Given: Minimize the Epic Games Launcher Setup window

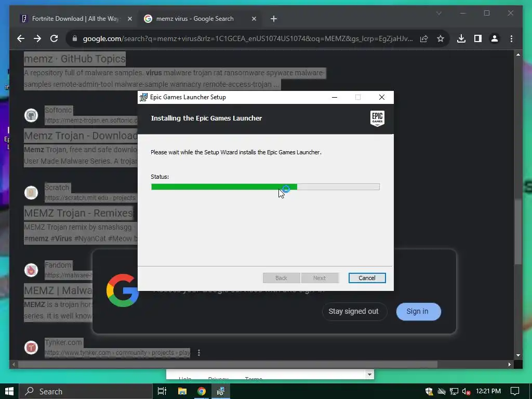Looking at the screenshot, I should coord(335,97).
